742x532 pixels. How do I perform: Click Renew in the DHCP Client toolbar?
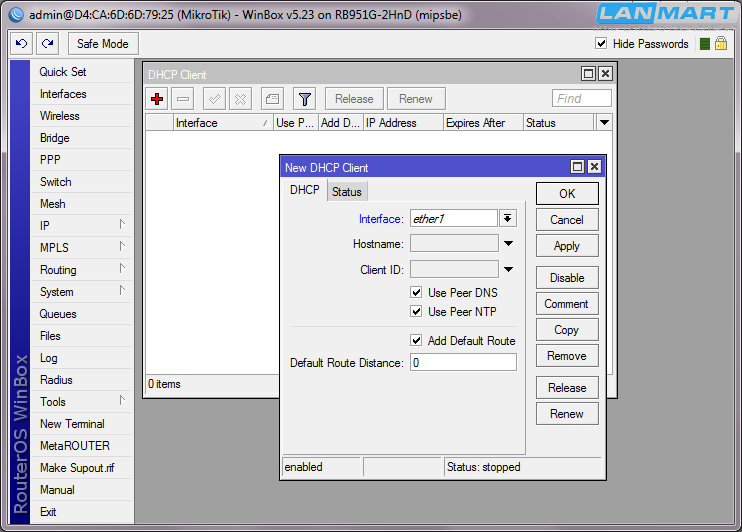pyautogui.click(x=416, y=99)
